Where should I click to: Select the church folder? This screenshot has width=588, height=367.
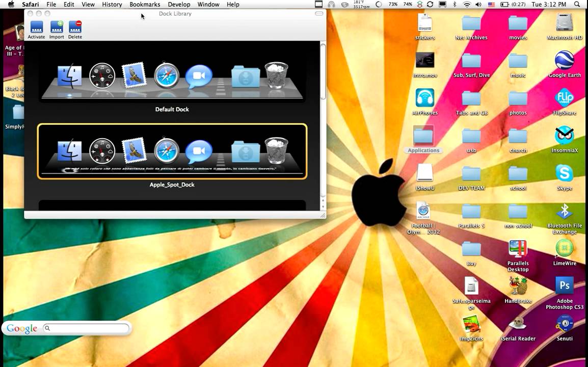point(518,136)
